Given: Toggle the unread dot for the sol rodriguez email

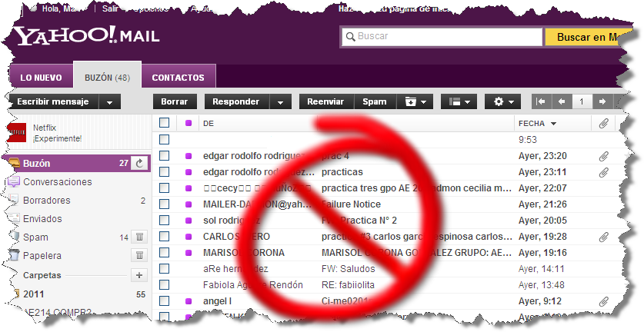Looking at the screenshot, I should (x=189, y=221).
